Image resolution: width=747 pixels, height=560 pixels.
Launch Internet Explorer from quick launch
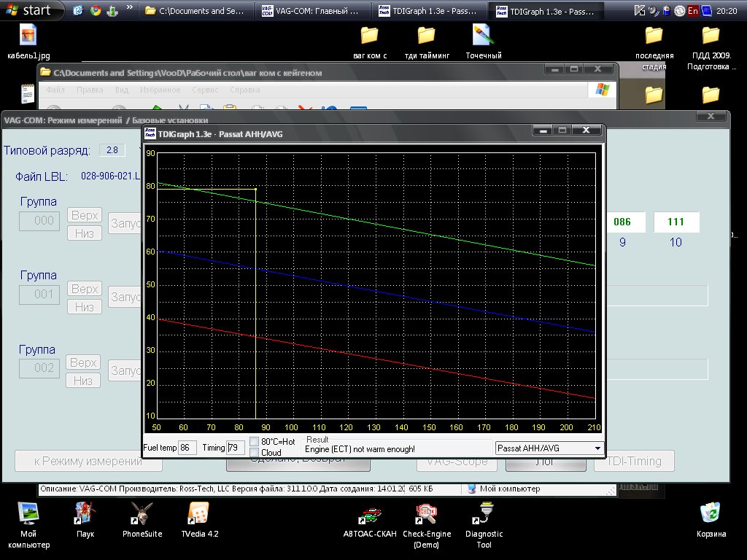point(78,10)
